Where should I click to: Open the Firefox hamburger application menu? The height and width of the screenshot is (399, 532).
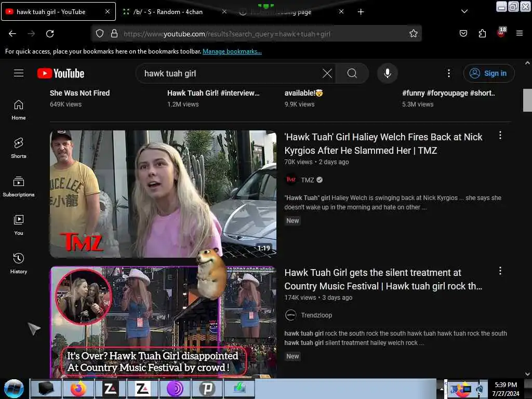click(x=520, y=33)
